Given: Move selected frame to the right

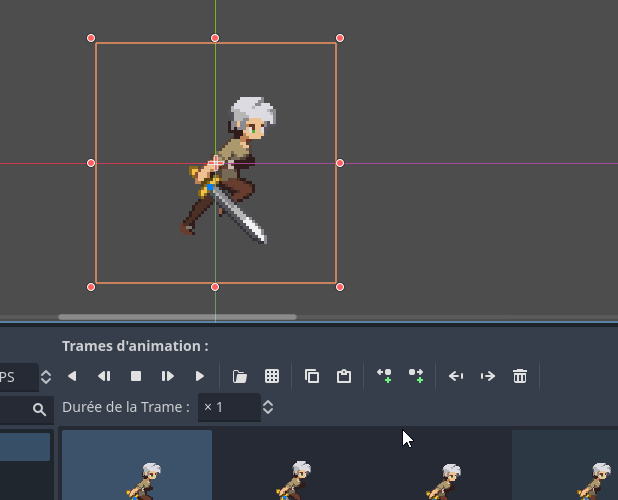Looking at the screenshot, I should pos(488,376).
